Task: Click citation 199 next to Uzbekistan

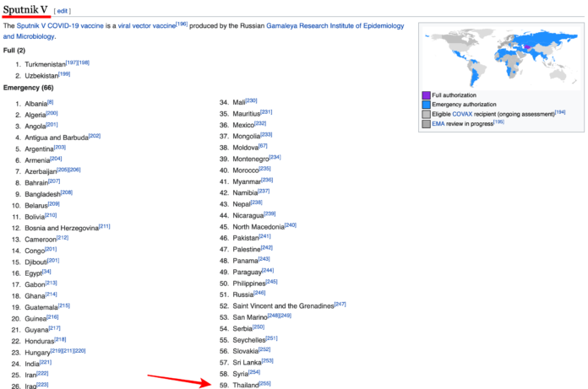Action: point(64,73)
